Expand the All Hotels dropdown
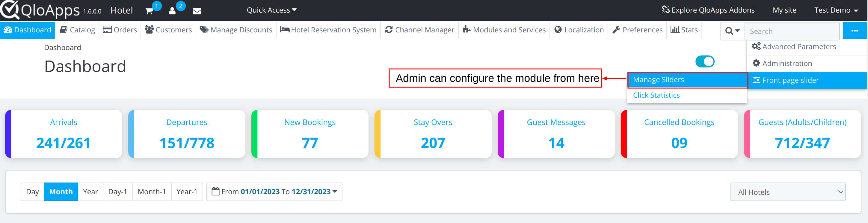Screen dimensions: 868x223 (788, 192)
